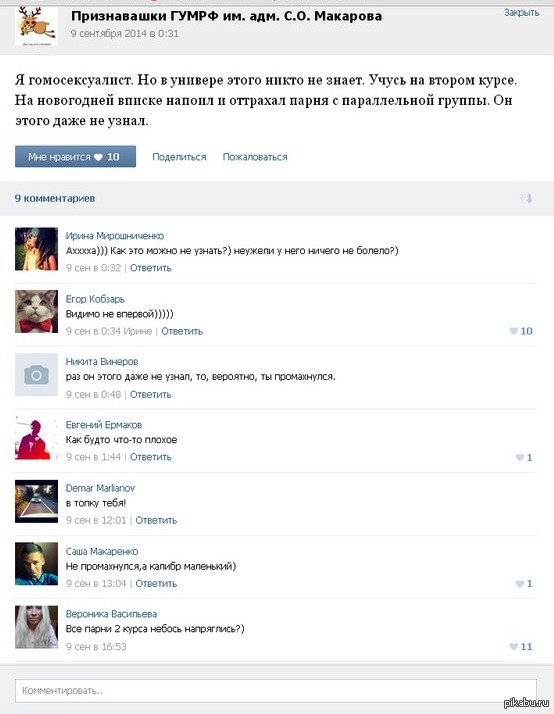
Task: Like the post with Мне нравится button
Action: pyautogui.click(x=75, y=157)
